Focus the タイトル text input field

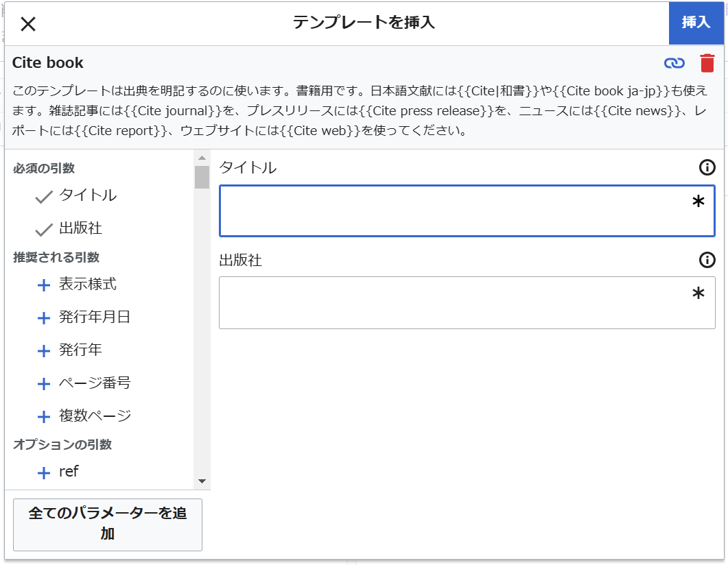(x=453, y=211)
